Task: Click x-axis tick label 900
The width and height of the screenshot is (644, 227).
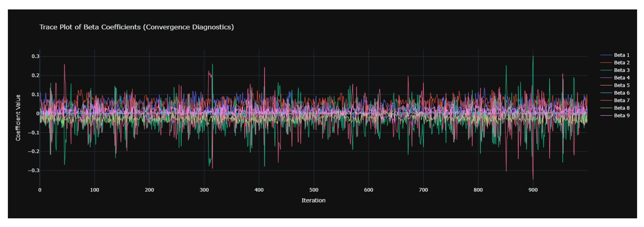Action: tap(533, 190)
